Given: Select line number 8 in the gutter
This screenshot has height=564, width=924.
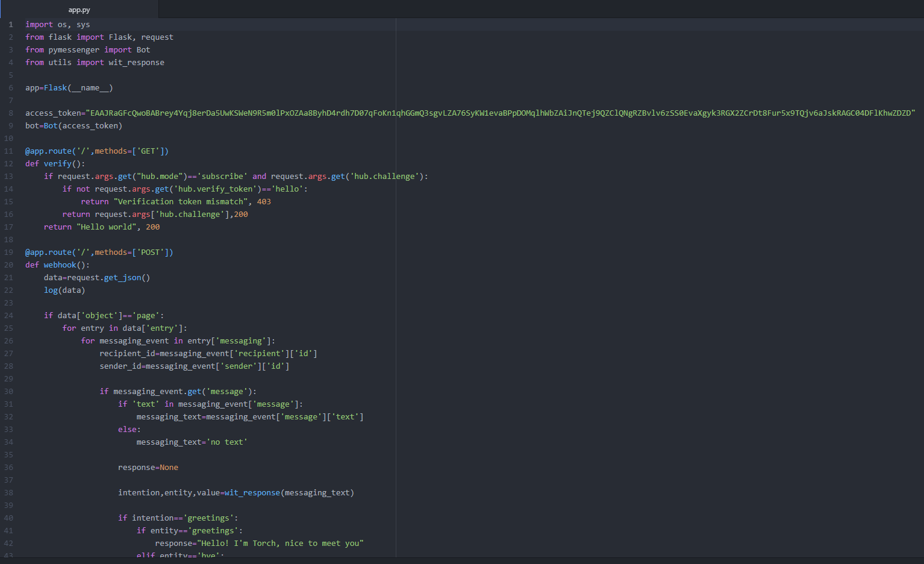Looking at the screenshot, I should pos(11,113).
